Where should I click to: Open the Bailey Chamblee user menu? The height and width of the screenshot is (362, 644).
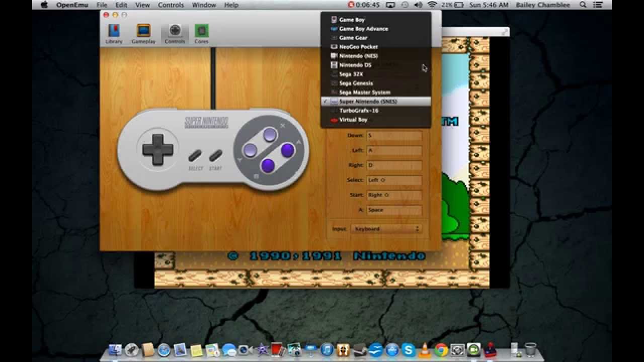(543, 5)
